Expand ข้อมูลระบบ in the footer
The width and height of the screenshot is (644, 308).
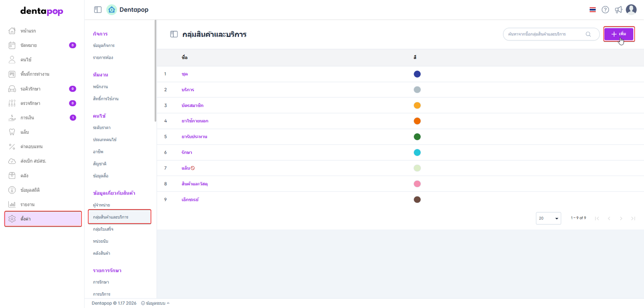(x=155, y=303)
